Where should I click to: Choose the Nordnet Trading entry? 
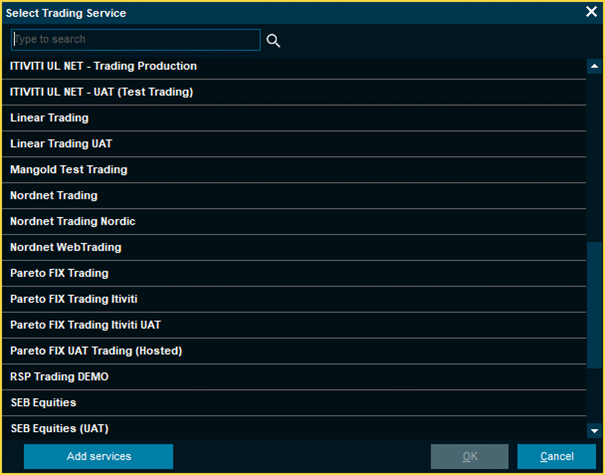click(294, 196)
